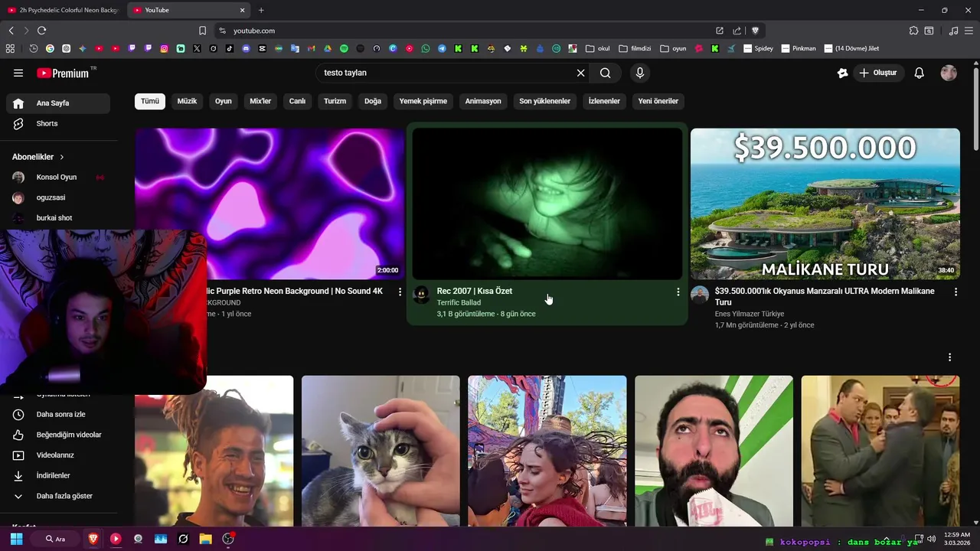Open the X (Twitter) bookmark icon
The width and height of the screenshot is (980, 551).
[197, 48]
